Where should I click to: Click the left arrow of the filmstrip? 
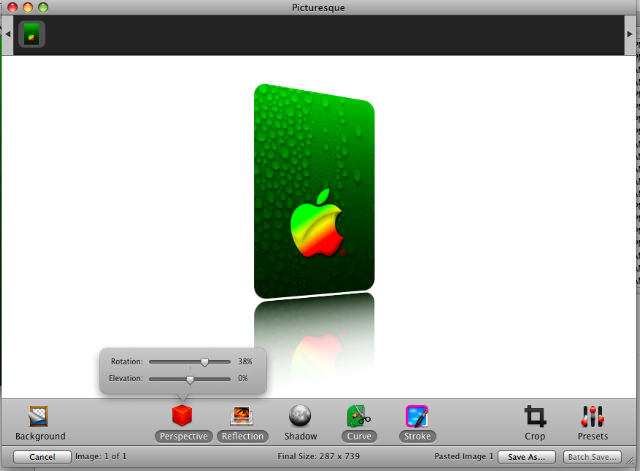(7, 34)
